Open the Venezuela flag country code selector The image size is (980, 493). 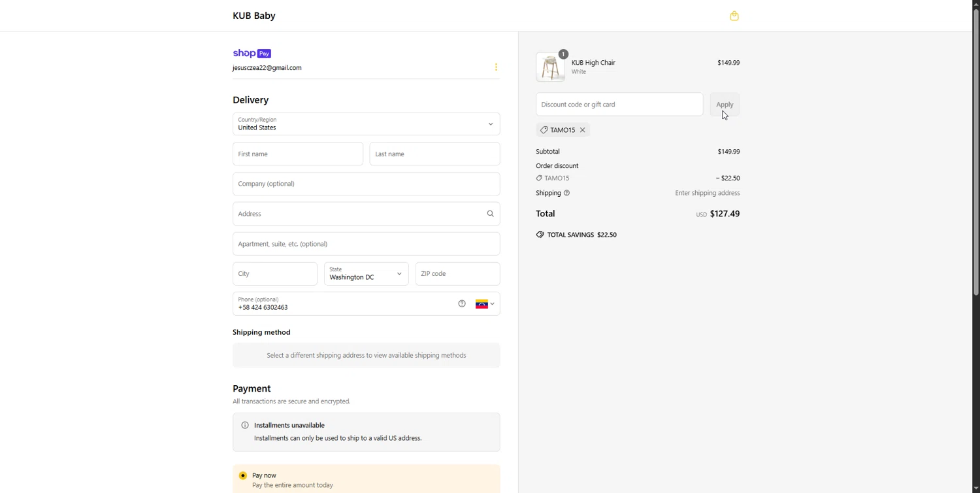click(485, 304)
